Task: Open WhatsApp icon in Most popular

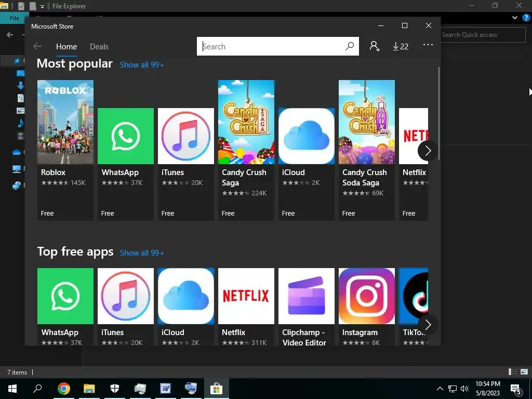Action: pos(126,136)
